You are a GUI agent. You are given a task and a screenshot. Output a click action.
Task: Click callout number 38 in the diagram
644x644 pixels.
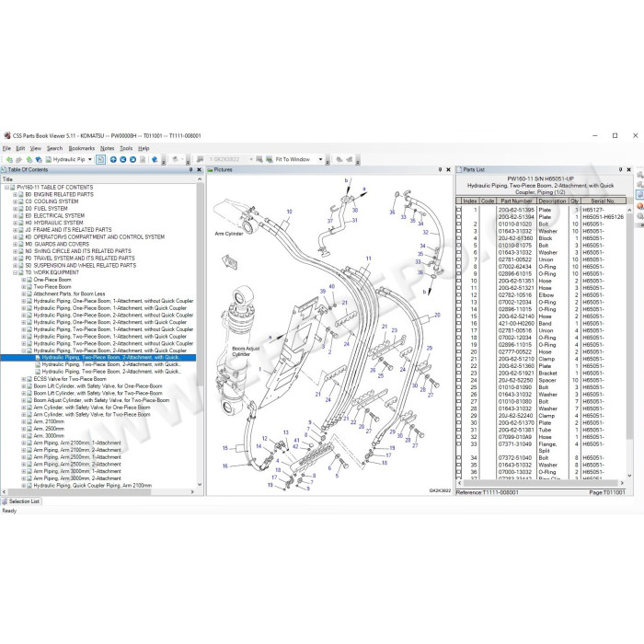tap(355, 210)
